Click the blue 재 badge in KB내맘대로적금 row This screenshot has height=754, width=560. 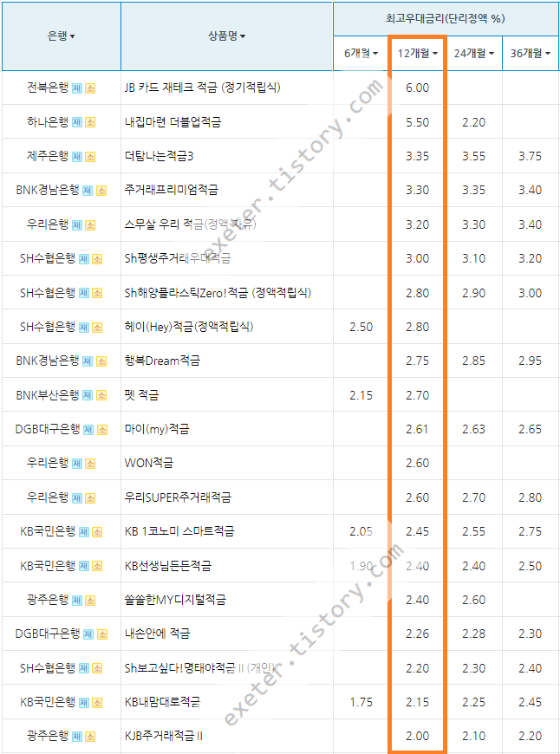[x=84, y=703]
